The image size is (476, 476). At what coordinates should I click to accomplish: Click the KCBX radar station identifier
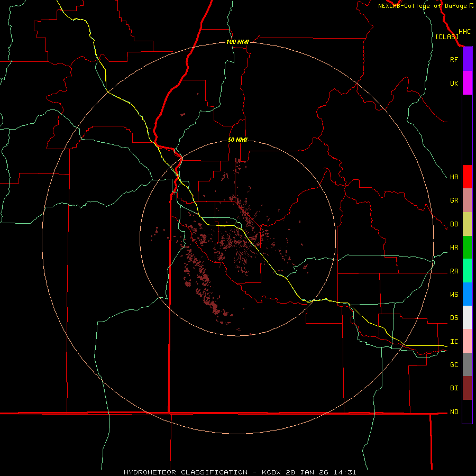[x=271, y=472]
